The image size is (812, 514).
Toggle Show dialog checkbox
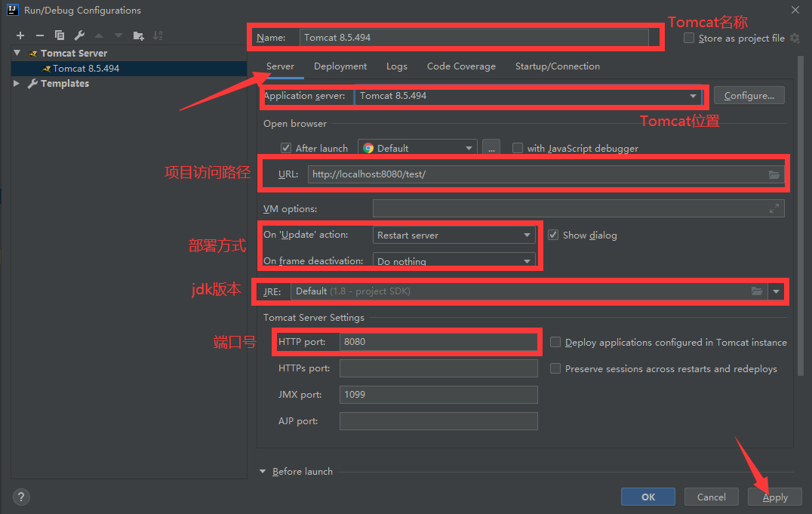click(553, 235)
